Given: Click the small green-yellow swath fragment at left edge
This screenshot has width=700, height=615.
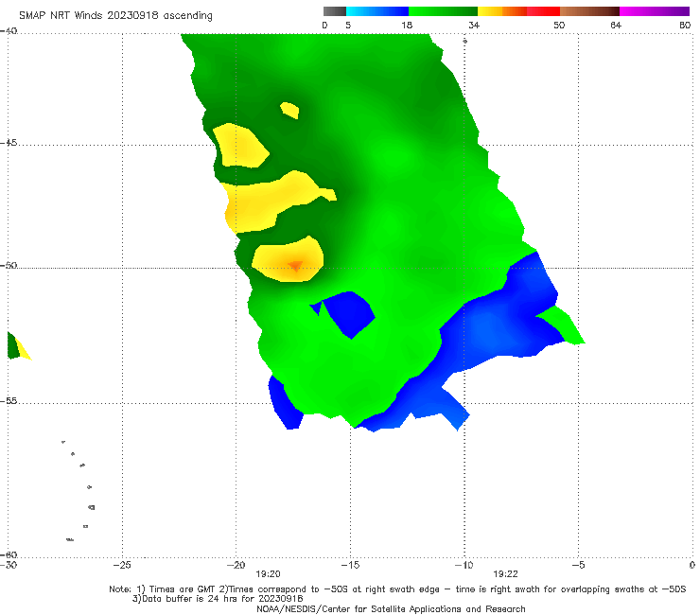Looking at the screenshot, I should tap(19, 346).
